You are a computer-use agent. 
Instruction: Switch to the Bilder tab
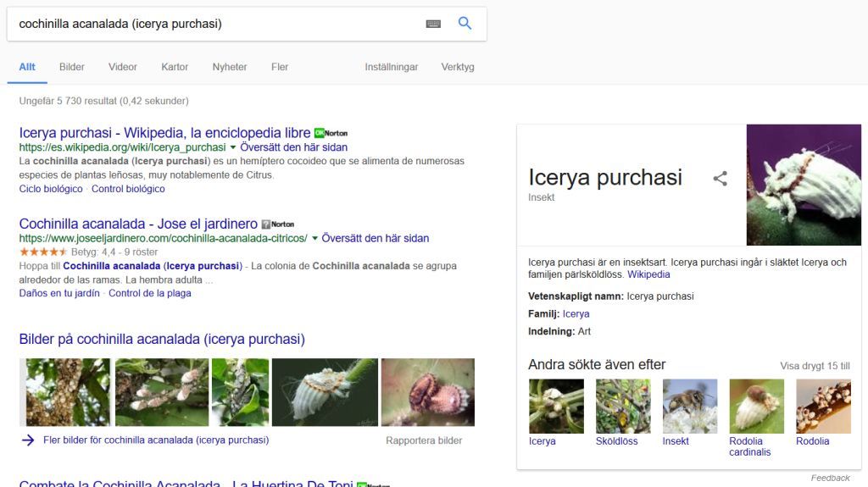(72, 67)
